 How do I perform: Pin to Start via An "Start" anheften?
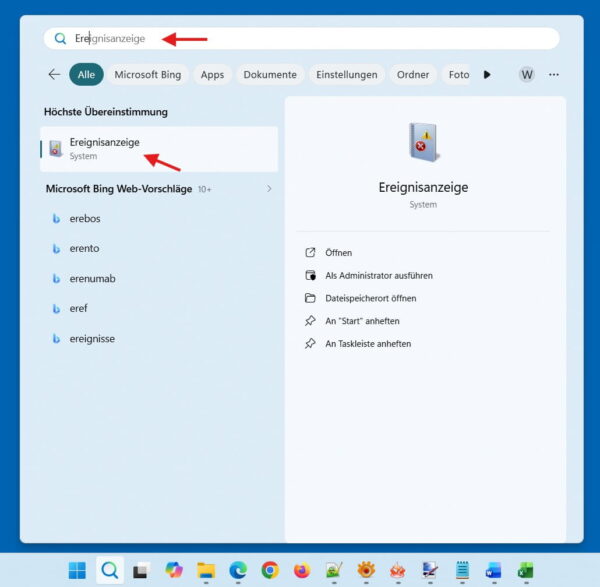point(362,321)
